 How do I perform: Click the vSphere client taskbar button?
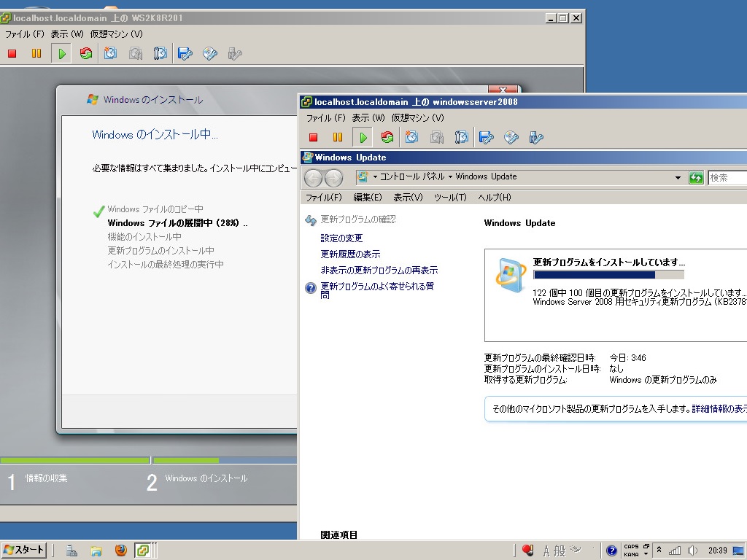pyautogui.click(x=143, y=551)
